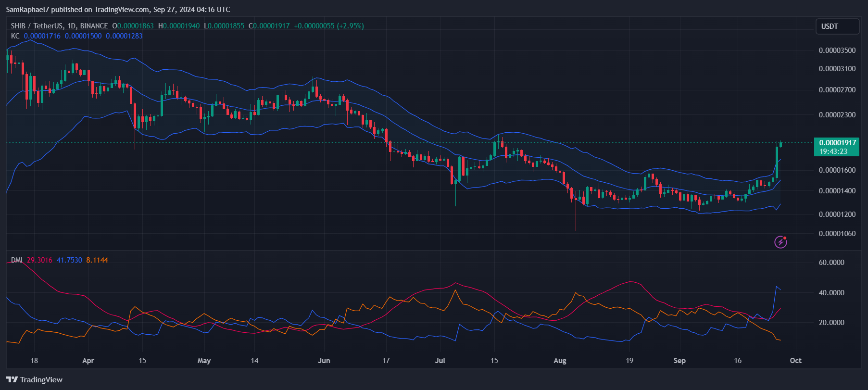868x390 pixels.
Task: Click the low price value 0.00001855
Action: (x=226, y=26)
